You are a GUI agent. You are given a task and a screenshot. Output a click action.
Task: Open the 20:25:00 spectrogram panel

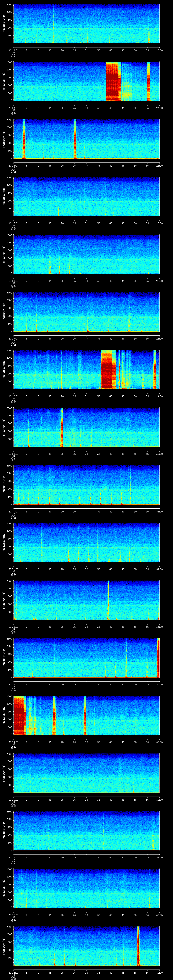[86, 197]
